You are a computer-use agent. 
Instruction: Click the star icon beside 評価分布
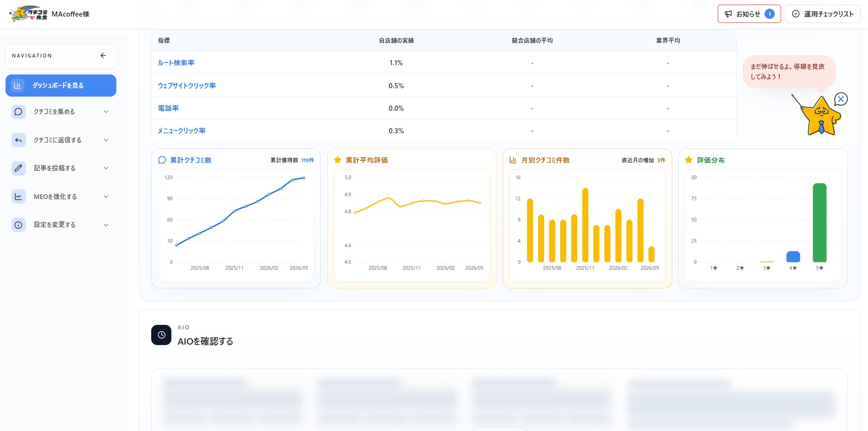[689, 160]
